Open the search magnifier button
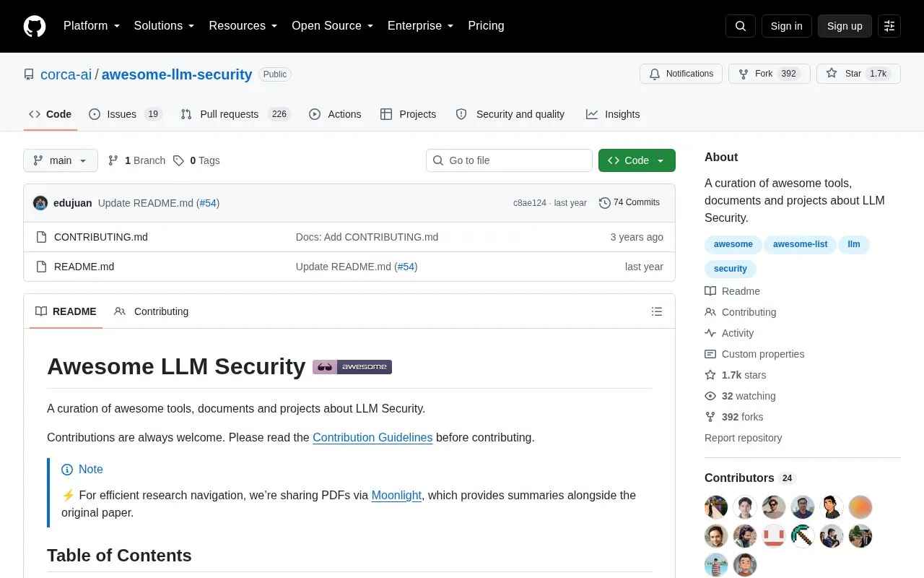The image size is (924, 578). tap(741, 26)
